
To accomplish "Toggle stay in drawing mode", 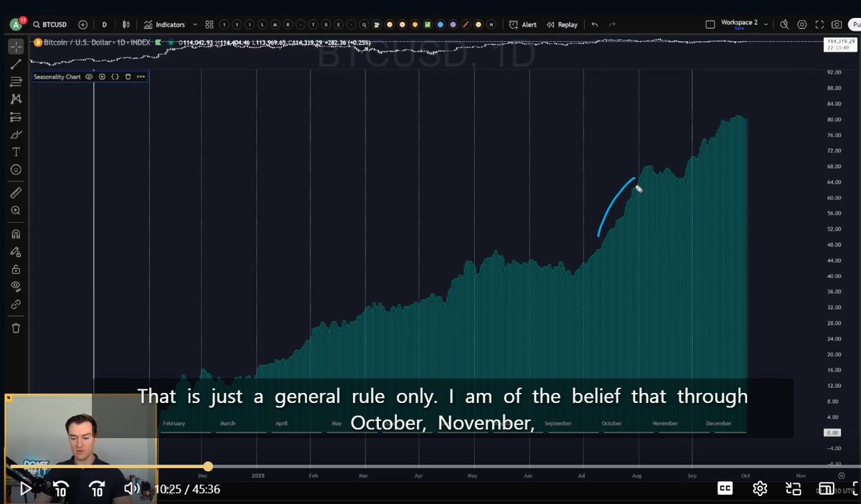I will click(x=16, y=252).
